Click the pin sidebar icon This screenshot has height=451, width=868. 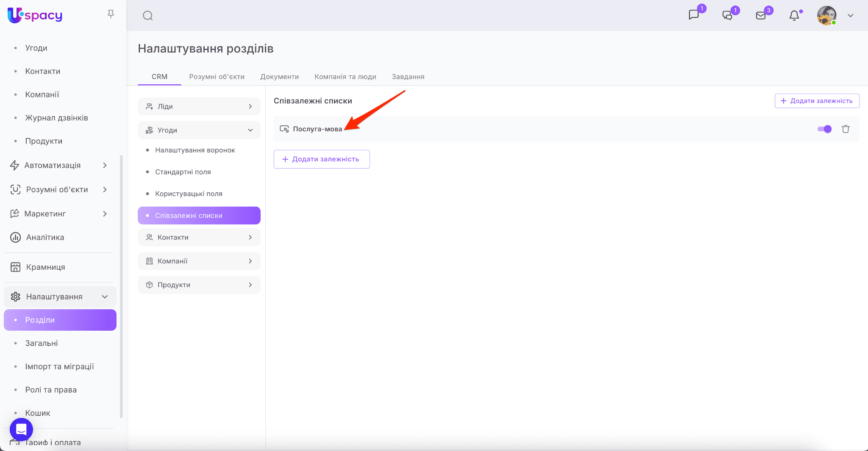(x=111, y=14)
